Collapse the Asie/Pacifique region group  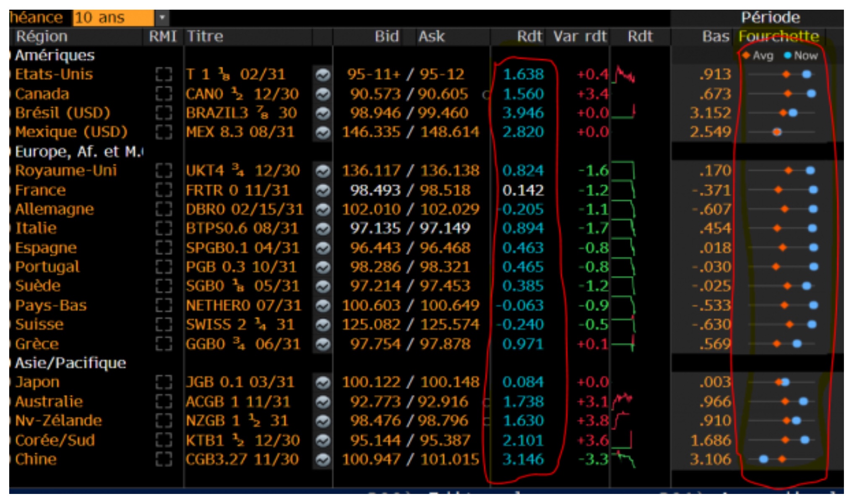(70, 363)
